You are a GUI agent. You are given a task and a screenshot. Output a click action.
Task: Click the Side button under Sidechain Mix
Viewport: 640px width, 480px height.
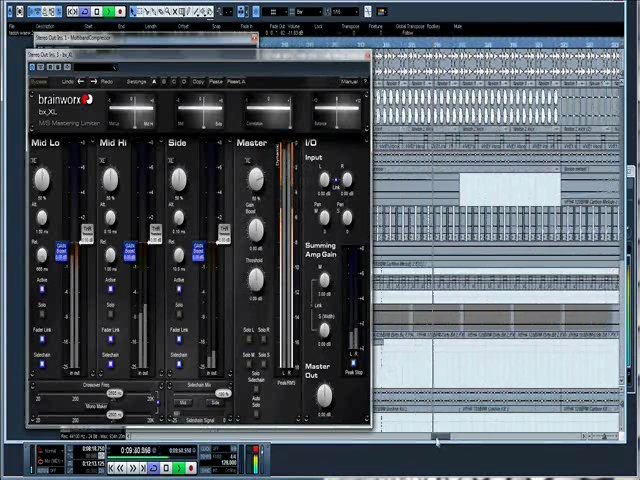[x=215, y=403]
